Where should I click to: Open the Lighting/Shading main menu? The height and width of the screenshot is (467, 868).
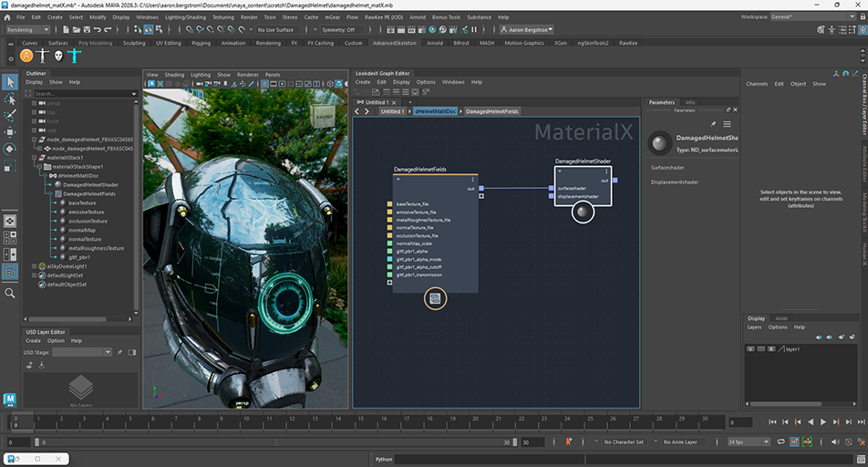(x=185, y=17)
